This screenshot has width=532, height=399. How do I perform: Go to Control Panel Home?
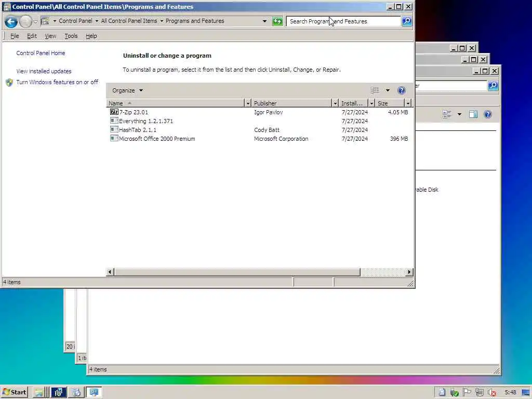(x=41, y=54)
